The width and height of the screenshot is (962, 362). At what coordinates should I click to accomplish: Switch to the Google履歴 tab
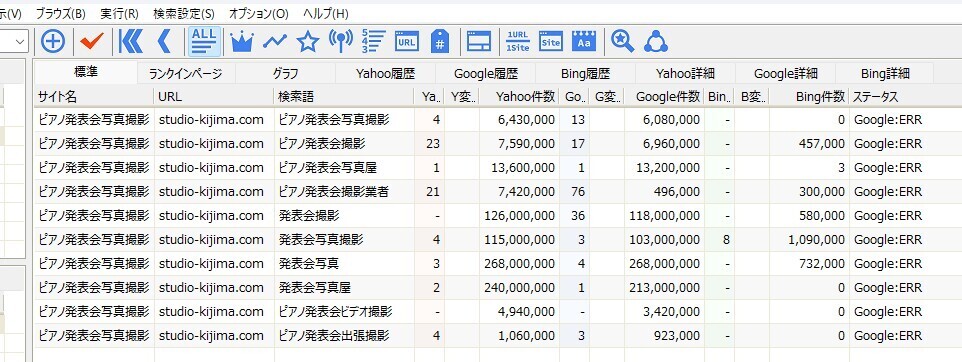(486, 74)
